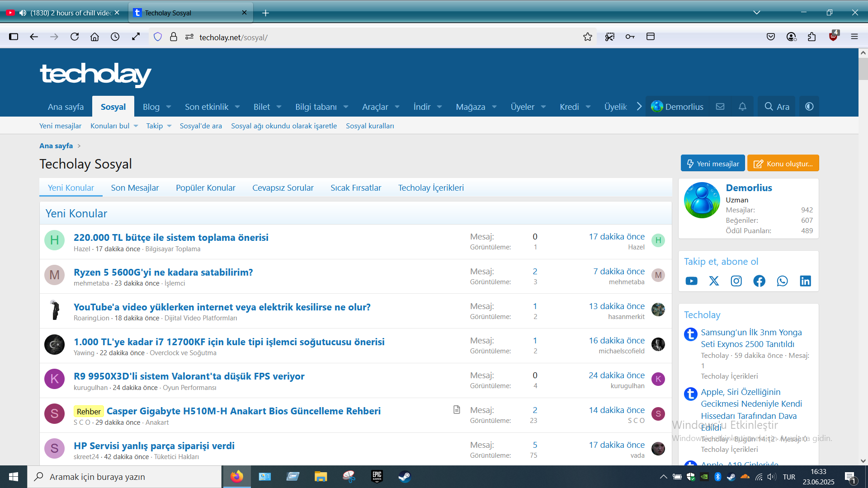Open Windows notification center icon
This screenshot has width=868, height=488.
coord(850,477)
